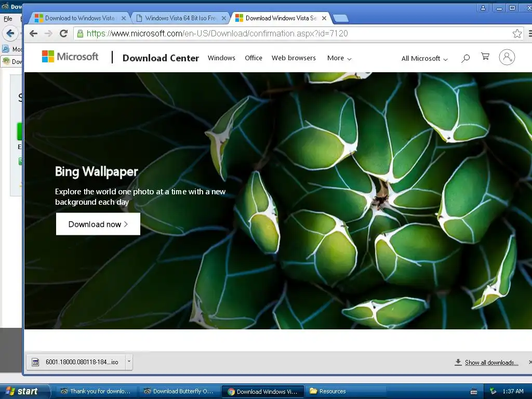The height and width of the screenshot is (399, 532).
Task: Open the downloaded iso item's arrow menu
Action: [x=129, y=362]
